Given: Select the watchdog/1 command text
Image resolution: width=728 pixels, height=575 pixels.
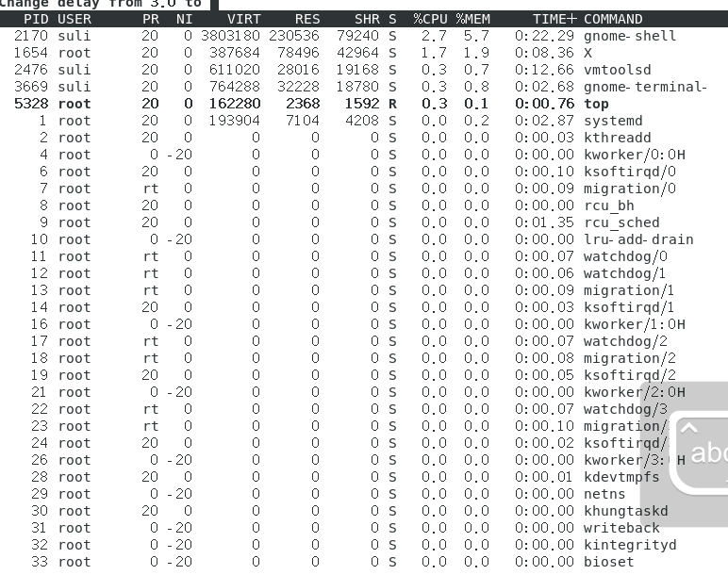Looking at the screenshot, I should [x=624, y=273].
